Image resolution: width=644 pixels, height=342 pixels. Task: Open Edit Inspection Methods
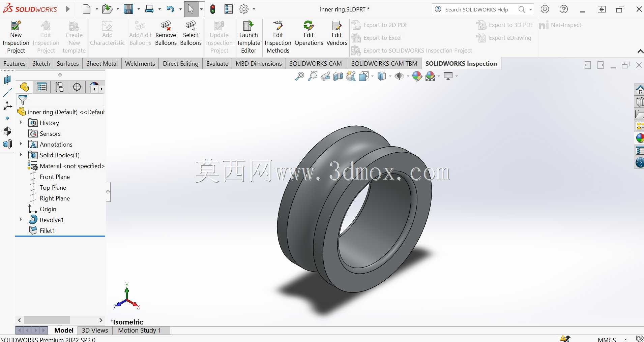(278, 37)
